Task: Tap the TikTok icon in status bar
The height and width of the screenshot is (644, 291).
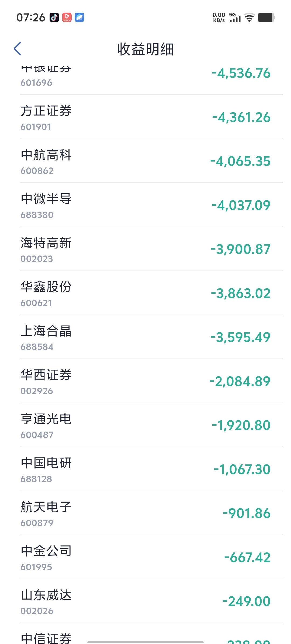Action: click(54, 17)
